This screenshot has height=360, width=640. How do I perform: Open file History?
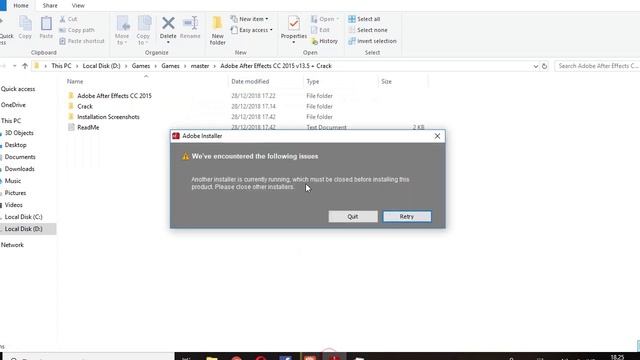324,41
